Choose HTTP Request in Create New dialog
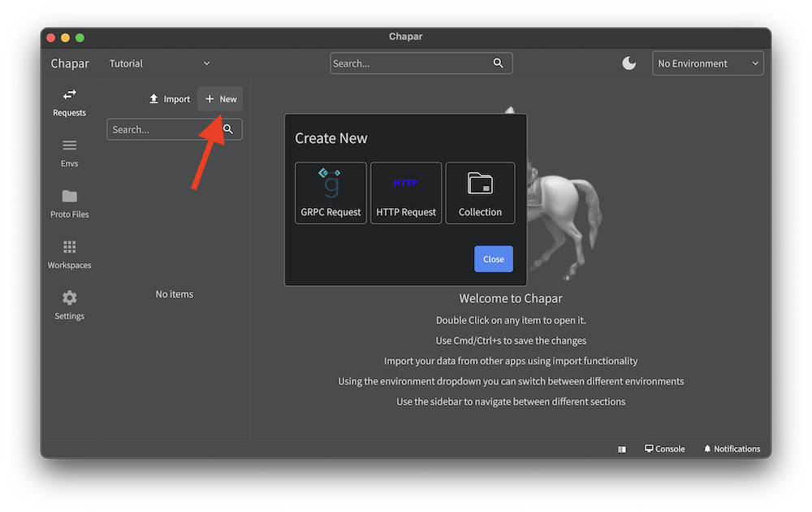 406,193
